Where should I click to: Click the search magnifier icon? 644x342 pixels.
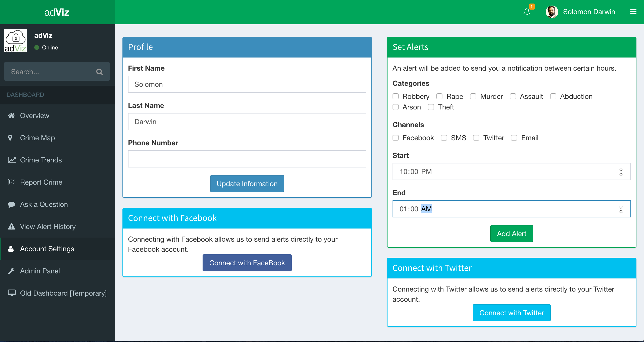(x=100, y=72)
